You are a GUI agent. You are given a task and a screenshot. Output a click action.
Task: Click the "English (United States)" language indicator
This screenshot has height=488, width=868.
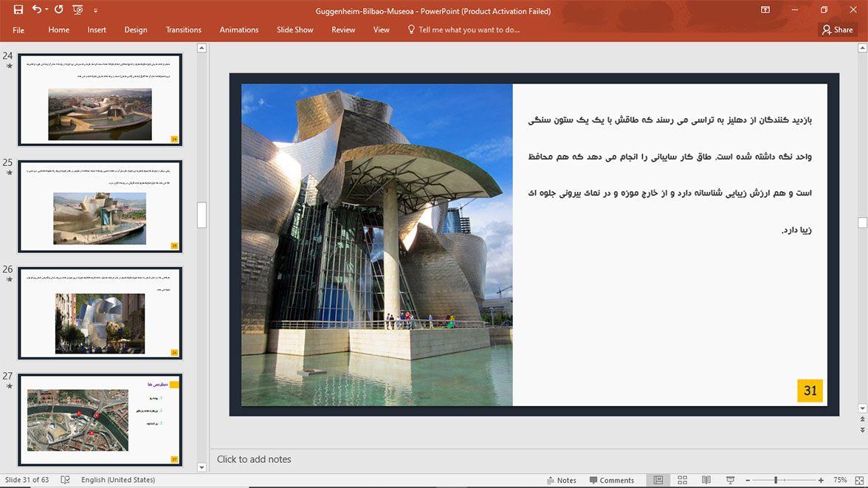pos(118,480)
